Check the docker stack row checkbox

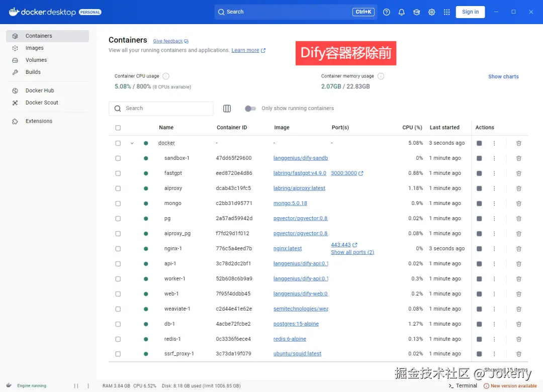(x=118, y=143)
